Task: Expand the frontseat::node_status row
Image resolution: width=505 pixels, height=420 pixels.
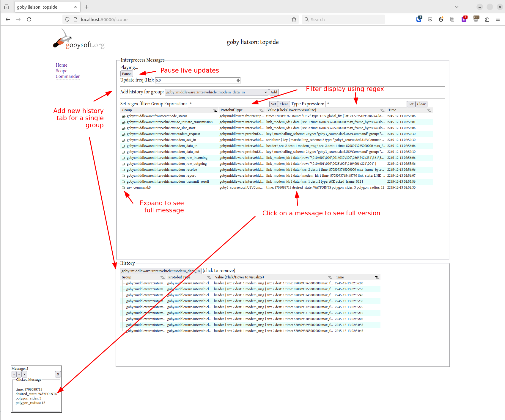Action: click(123, 116)
